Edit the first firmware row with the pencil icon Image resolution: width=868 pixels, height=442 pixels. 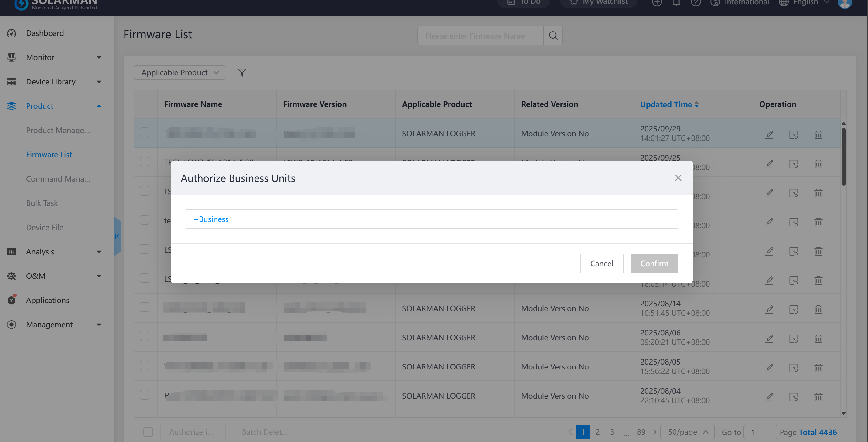pyautogui.click(x=769, y=134)
